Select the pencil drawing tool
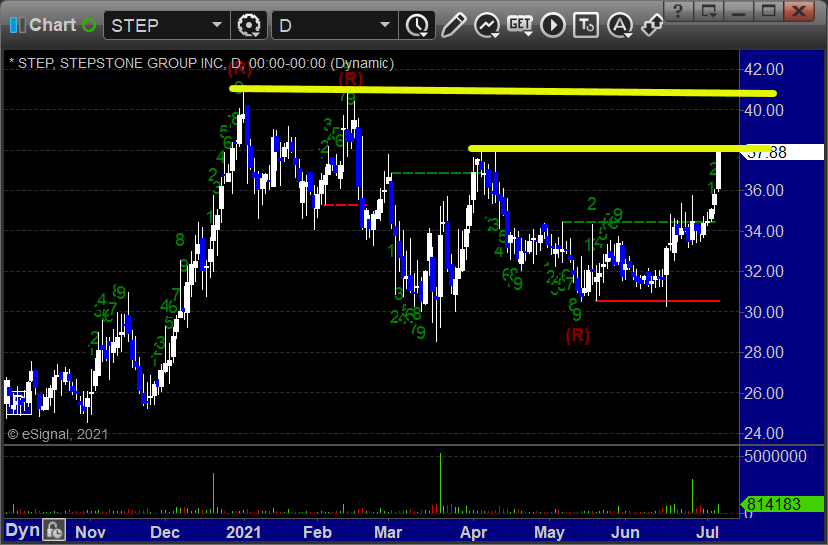Viewport: 828px width, 545px height. point(453,25)
